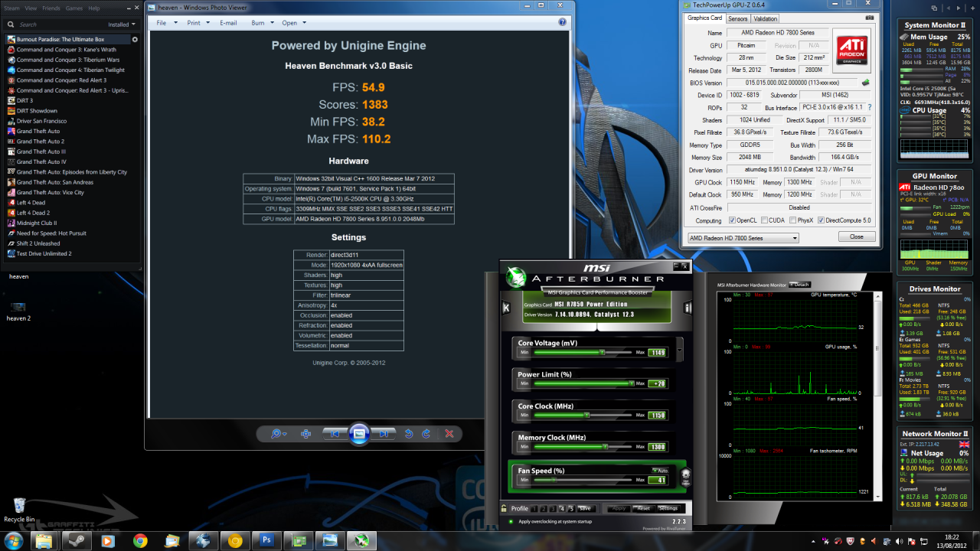Viewport: 980px width, 551px height.
Task: Open the AMD Radeon HD 7800 Series dropdown
Action: 742,238
